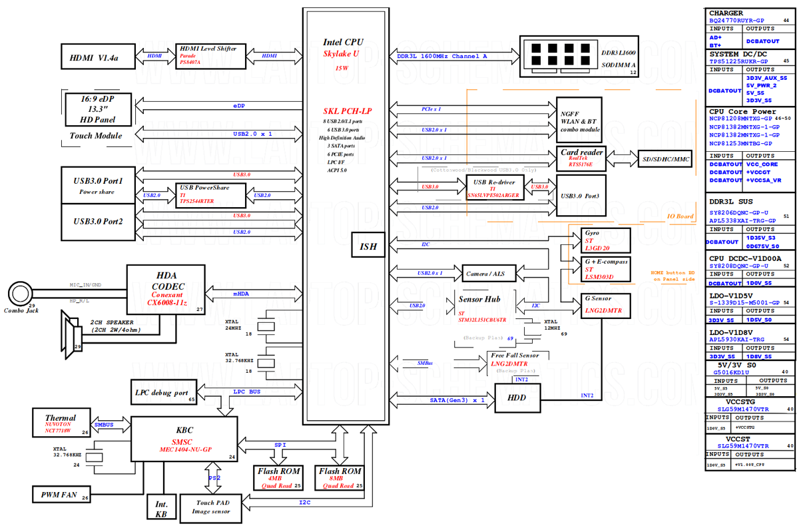This screenshot has height=532, width=799.
Task: Select the HDMI Level Shifter block
Action: coord(212,56)
